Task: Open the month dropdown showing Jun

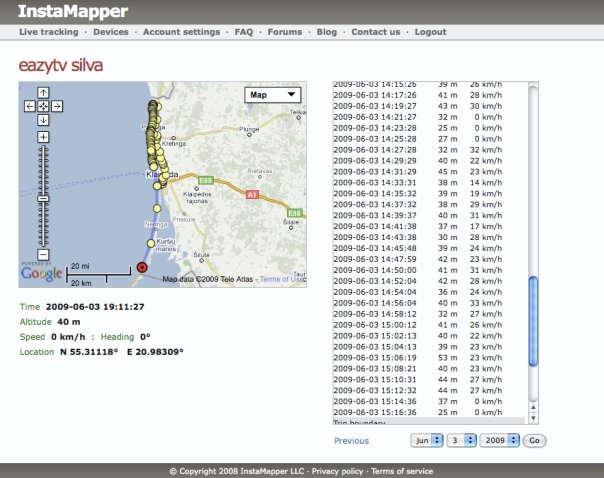Action: tap(426, 440)
